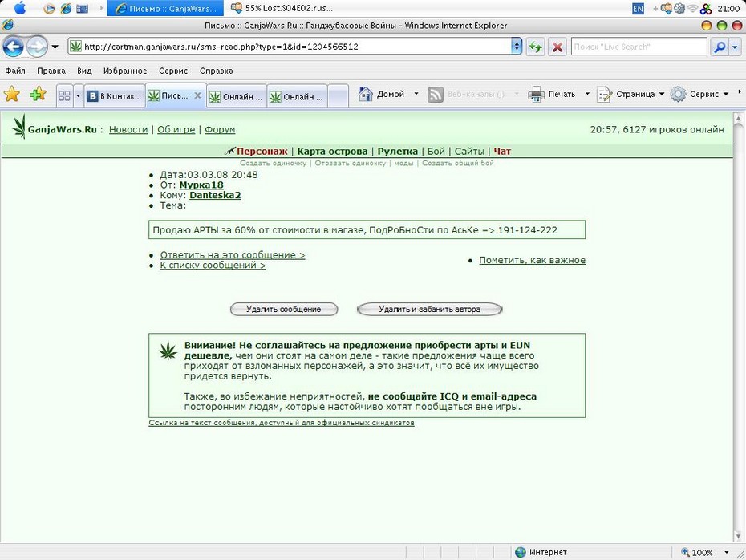Click the search magnifier button
The image size is (746, 560).
pos(720,47)
